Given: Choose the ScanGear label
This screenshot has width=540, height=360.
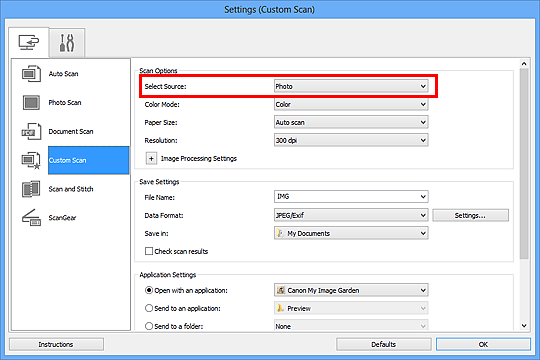Looking at the screenshot, I should pyautogui.click(x=62, y=218).
